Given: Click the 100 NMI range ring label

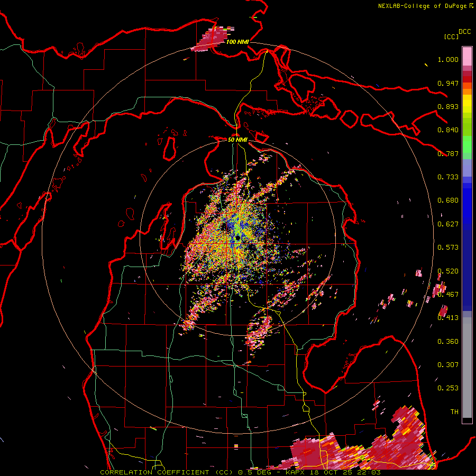Looking at the screenshot, I should pyautogui.click(x=237, y=42).
